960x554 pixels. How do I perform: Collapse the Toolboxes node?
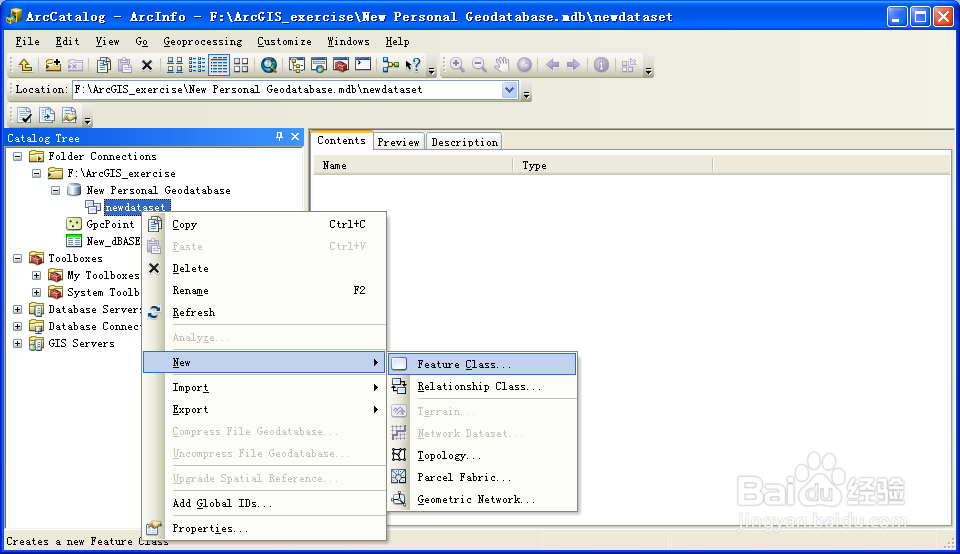click(x=18, y=258)
